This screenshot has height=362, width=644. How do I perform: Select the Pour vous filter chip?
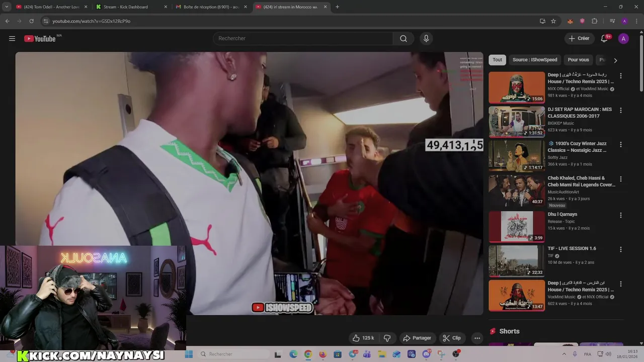tap(578, 60)
